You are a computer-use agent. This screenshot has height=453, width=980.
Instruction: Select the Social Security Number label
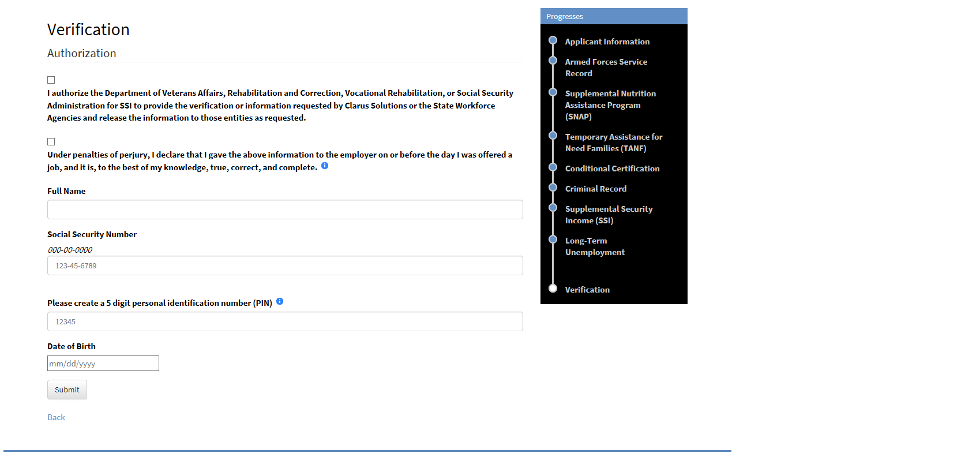pyautogui.click(x=92, y=234)
